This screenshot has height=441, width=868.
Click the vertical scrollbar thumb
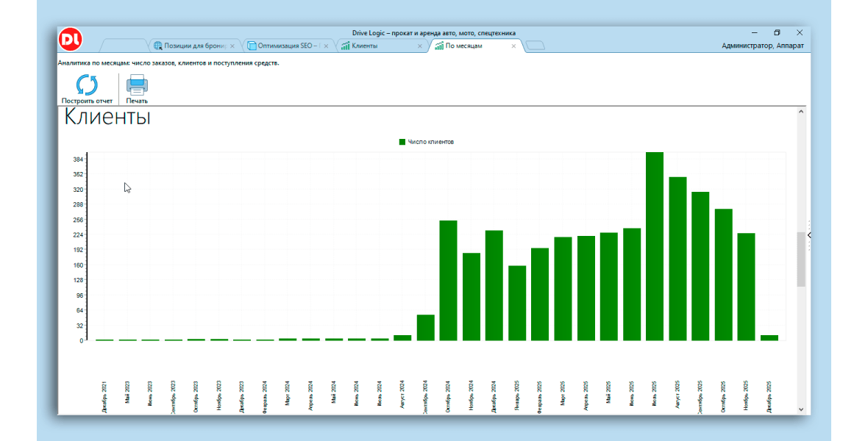point(801,259)
